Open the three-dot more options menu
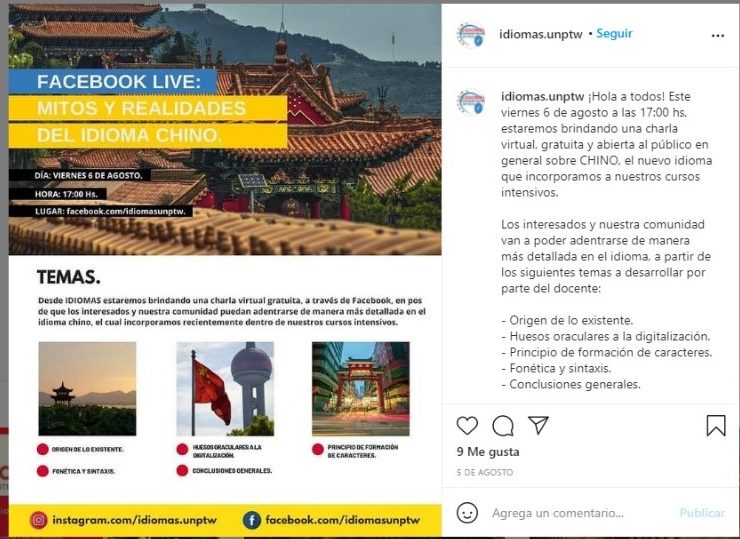Viewport: 740px width, 539px height. coord(718,35)
